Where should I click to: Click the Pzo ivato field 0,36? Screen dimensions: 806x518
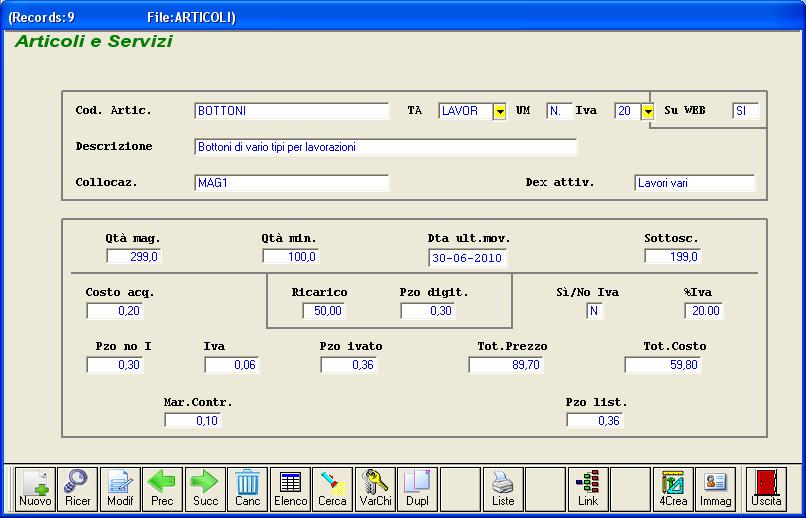pyautogui.click(x=349, y=365)
